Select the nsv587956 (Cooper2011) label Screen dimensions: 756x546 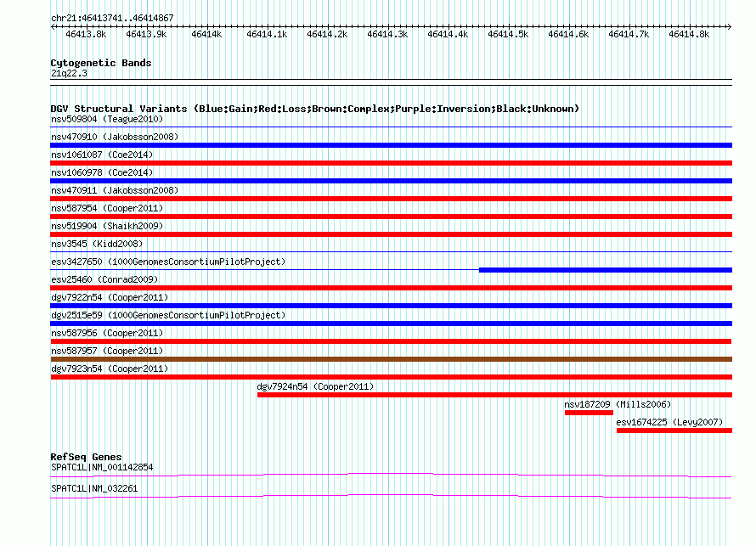click(x=107, y=333)
